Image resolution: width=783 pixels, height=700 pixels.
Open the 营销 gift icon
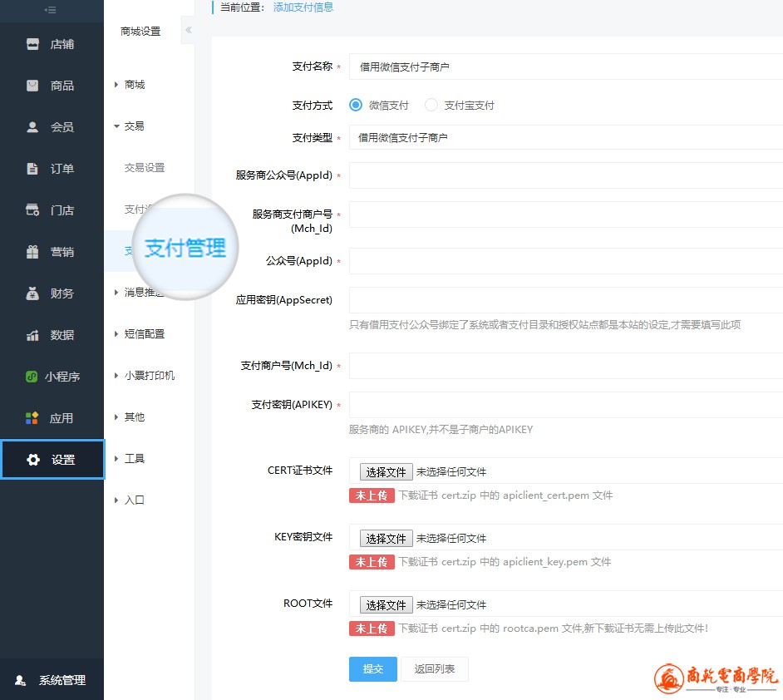[x=32, y=252]
